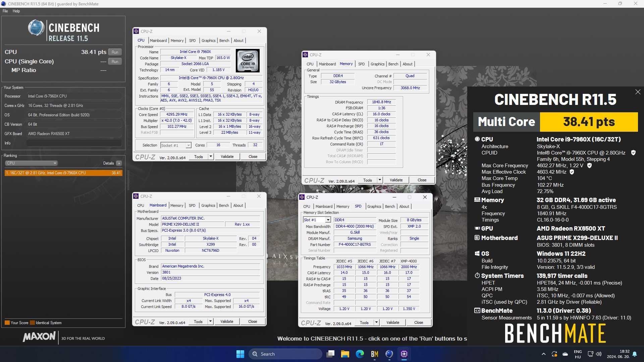Click the verified shield next to the CPUID line
644x362 pixels.
[633, 153]
